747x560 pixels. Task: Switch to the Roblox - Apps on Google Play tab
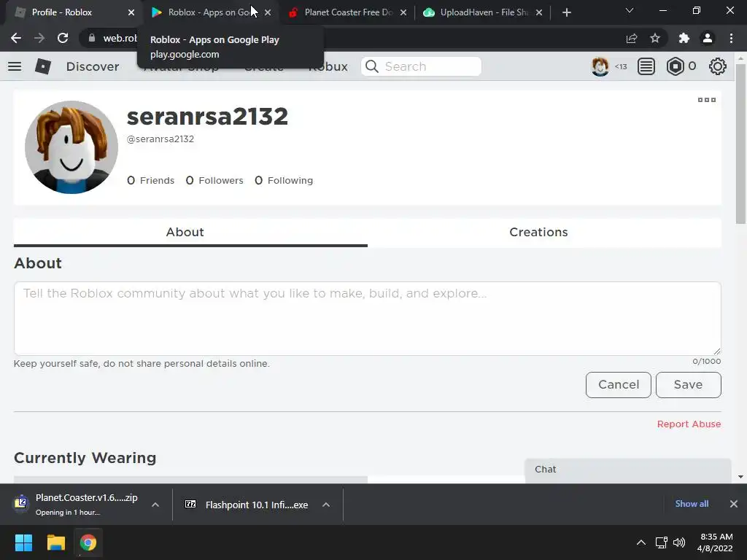click(x=209, y=12)
